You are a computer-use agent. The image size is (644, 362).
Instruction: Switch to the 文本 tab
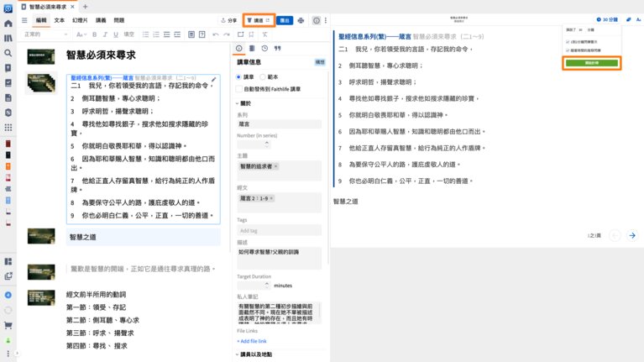click(59, 20)
